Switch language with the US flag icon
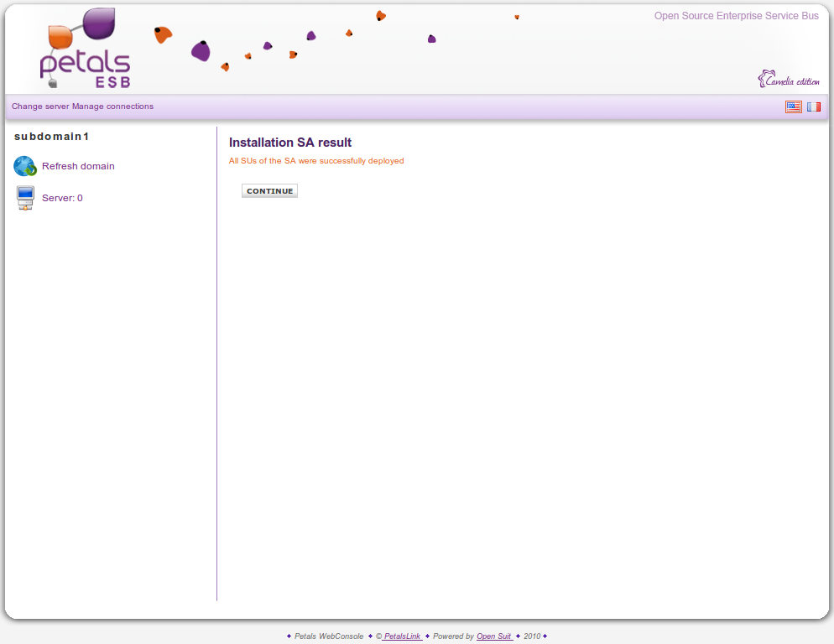 [x=793, y=106]
